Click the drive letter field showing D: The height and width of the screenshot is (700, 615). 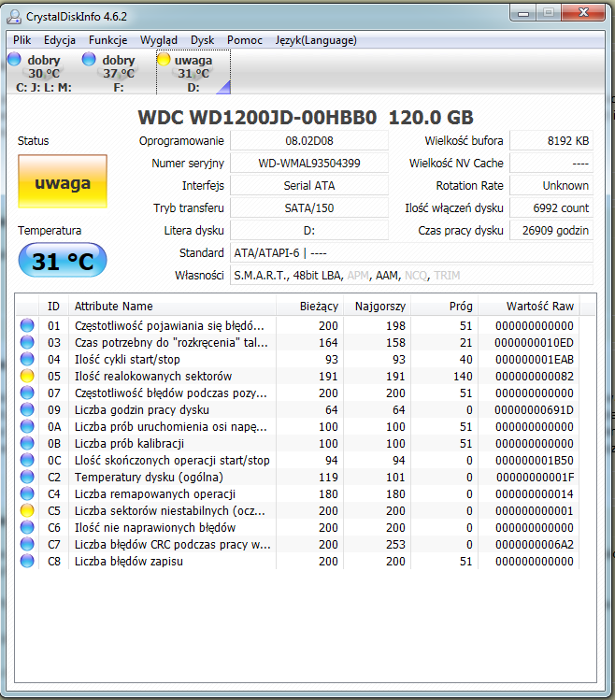pyautogui.click(x=309, y=231)
